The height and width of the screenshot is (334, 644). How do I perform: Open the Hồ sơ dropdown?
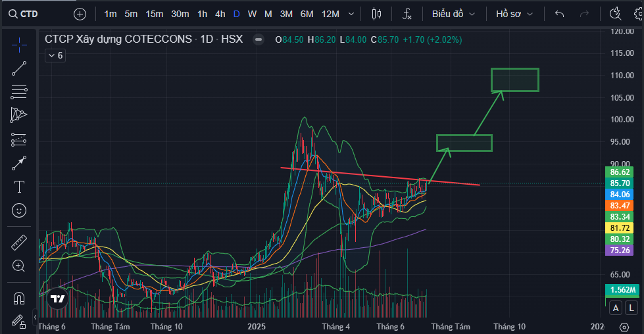coord(514,14)
